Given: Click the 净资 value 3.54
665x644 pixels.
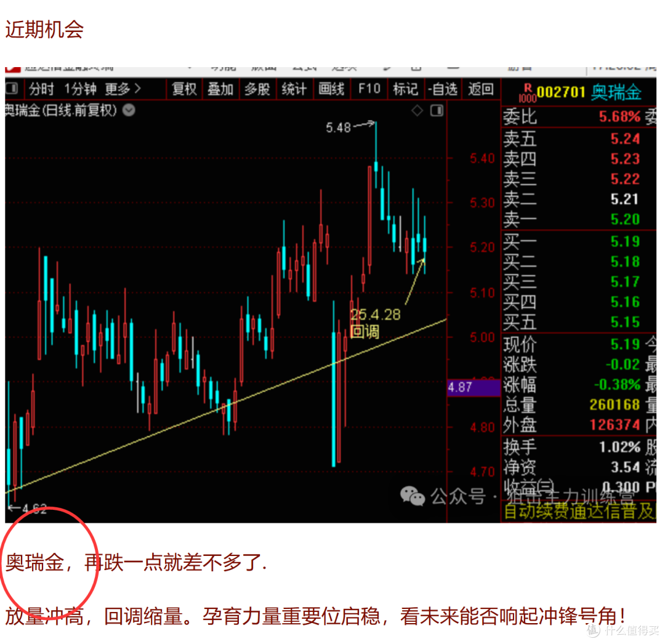Looking at the screenshot, I should click(x=625, y=467).
